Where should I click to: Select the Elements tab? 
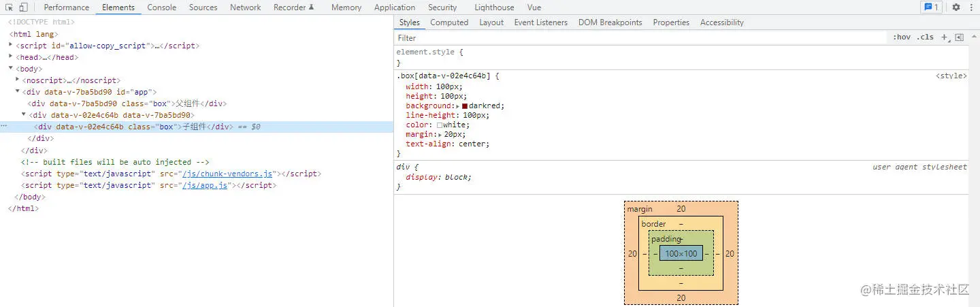[118, 7]
